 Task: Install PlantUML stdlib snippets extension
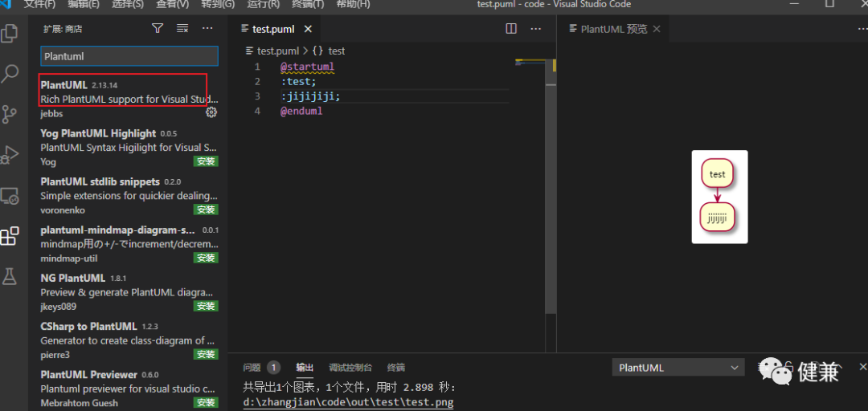pyautogui.click(x=206, y=210)
